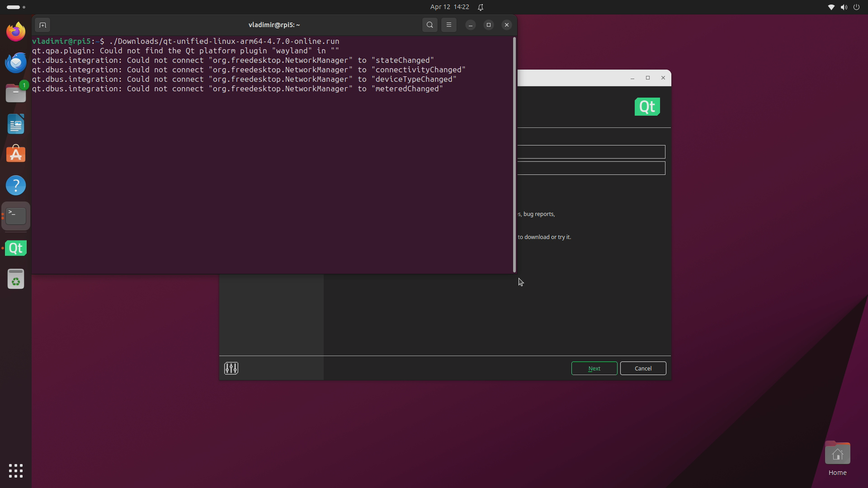Open the clock showing Apr 12 14:22
This screenshot has height=488, width=868.
pos(449,7)
